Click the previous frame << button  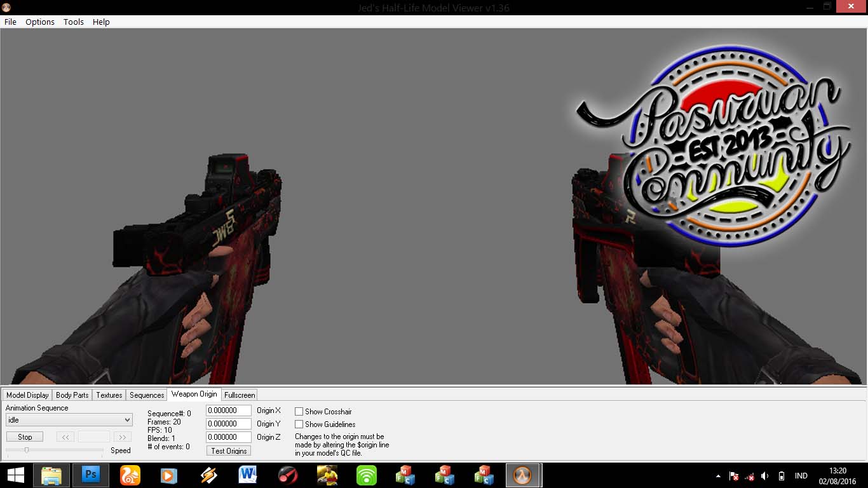(65, 437)
